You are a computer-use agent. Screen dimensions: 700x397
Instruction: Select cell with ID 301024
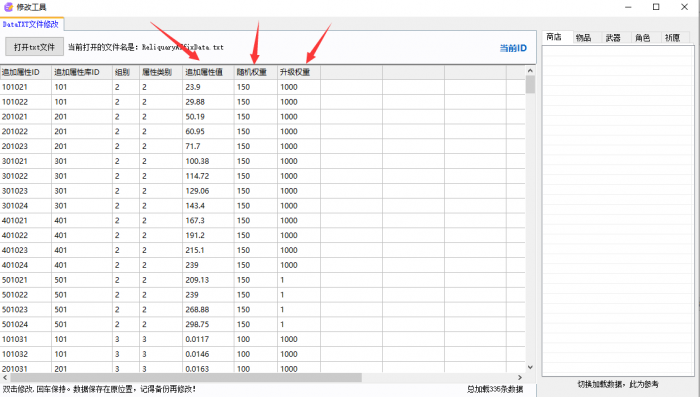click(x=25, y=206)
